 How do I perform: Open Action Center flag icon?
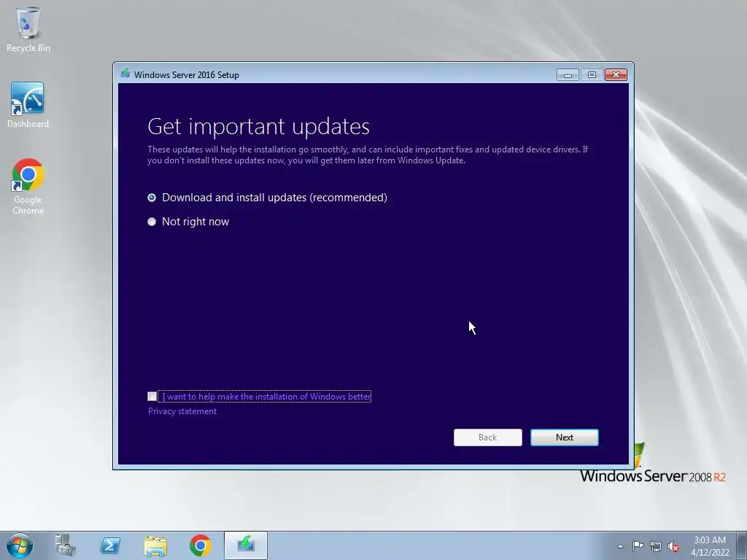click(638, 545)
